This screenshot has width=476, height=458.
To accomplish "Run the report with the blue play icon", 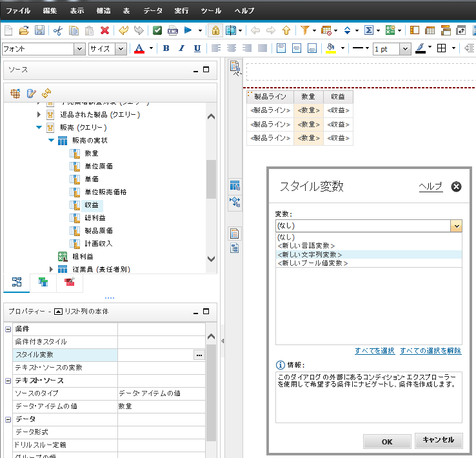I will tap(188, 30).
